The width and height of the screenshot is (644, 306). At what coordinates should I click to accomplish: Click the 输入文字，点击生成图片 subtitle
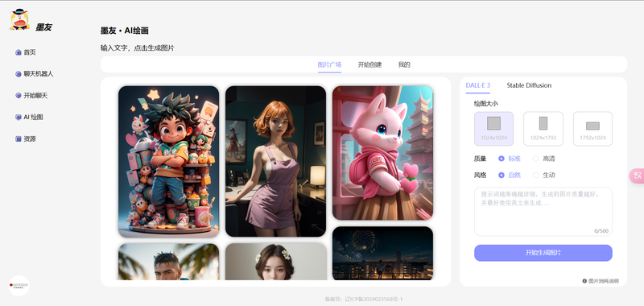click(137, 48)
